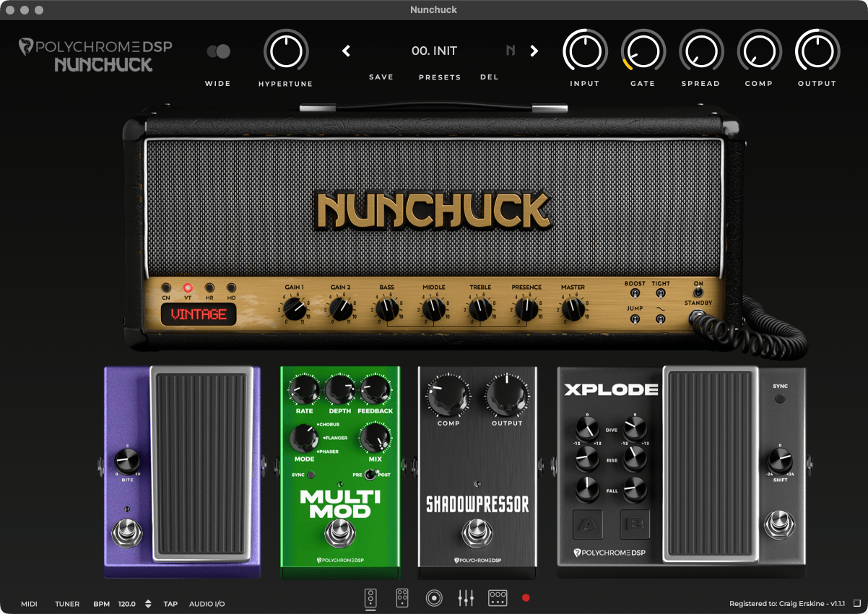
Task: Click the BPM up/down stepper arrows
Action: click(x=148, y=604)
